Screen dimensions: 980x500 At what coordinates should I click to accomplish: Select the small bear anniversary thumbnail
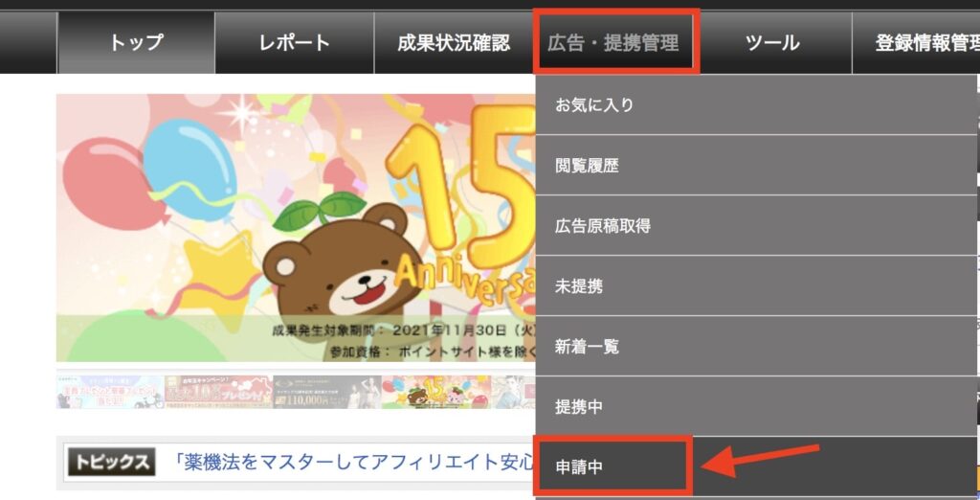click(435, 392)
